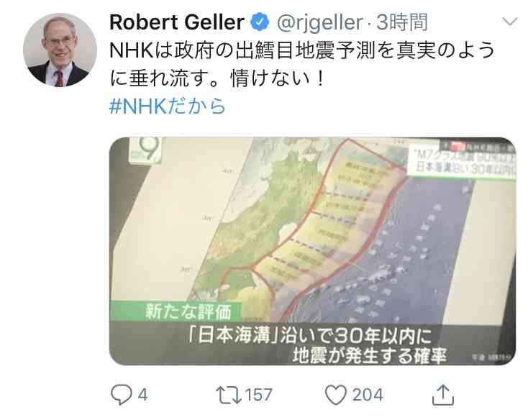Retweet using the arrows icon
This screenshot has width=528, height=420.
pyautogui.click(x=229, y=395)
